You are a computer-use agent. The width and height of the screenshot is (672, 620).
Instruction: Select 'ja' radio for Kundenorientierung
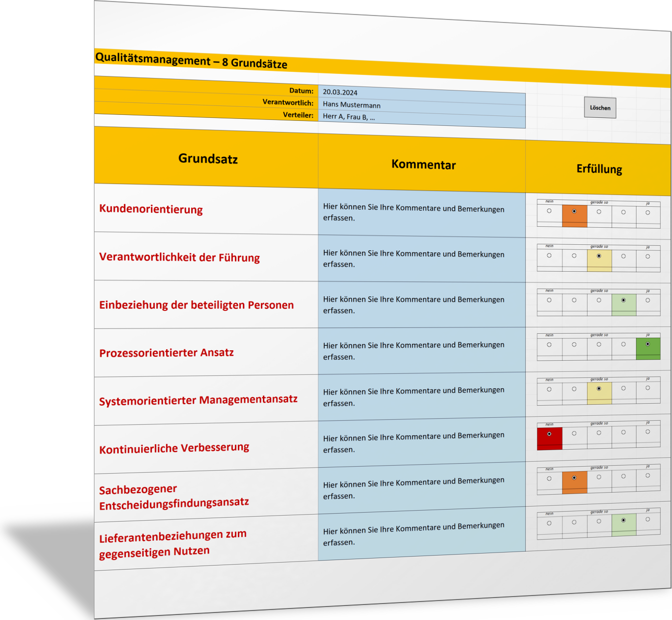click(648, 213)
